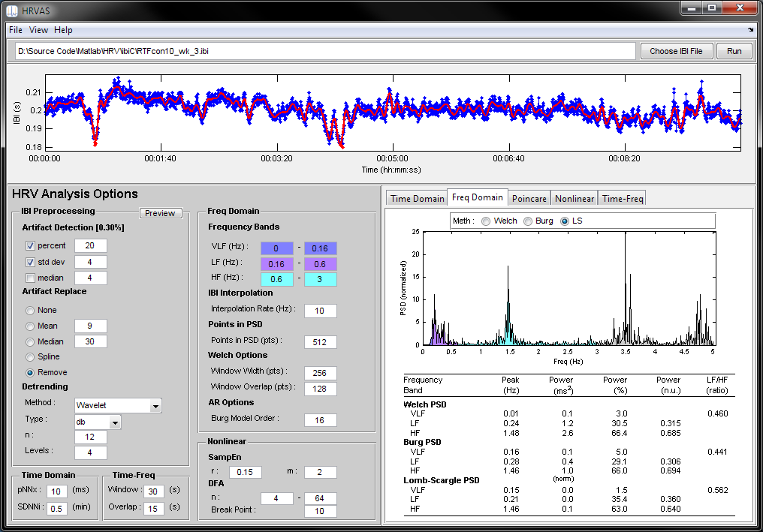The image size is (763, 532).
Task: Choose the Welch PSD method radio button
Action: [486, 221]
